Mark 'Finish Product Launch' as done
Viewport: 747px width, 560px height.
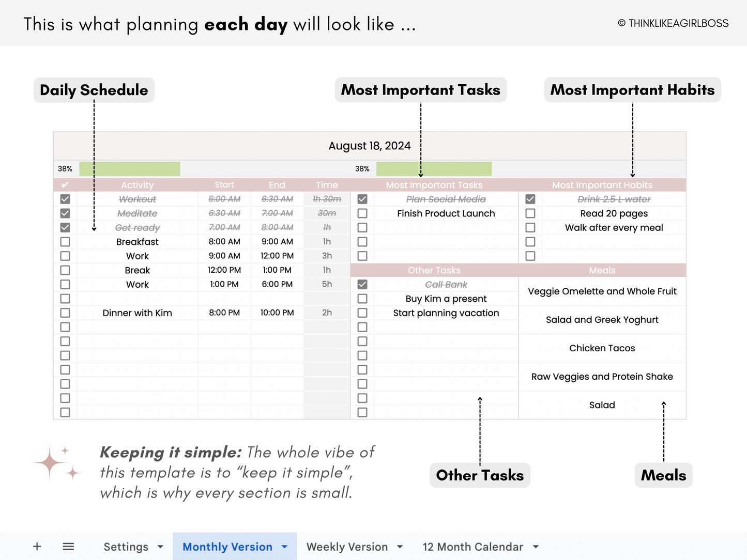pyautogui.click(x=362, y=213)
